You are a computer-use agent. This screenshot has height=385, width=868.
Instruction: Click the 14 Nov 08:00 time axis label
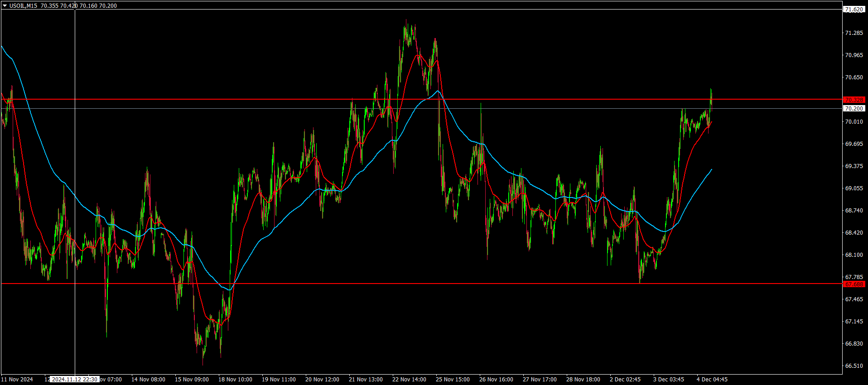tap(148, 380)
